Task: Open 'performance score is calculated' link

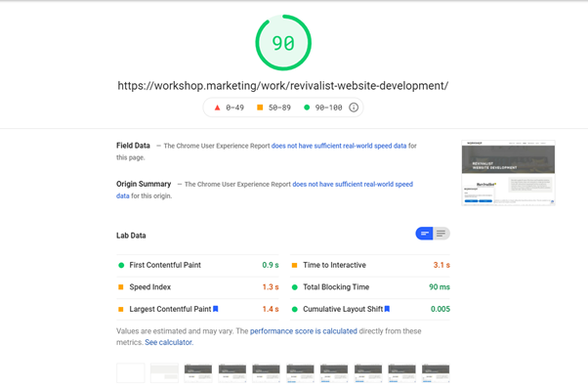Action: point(304,331)
